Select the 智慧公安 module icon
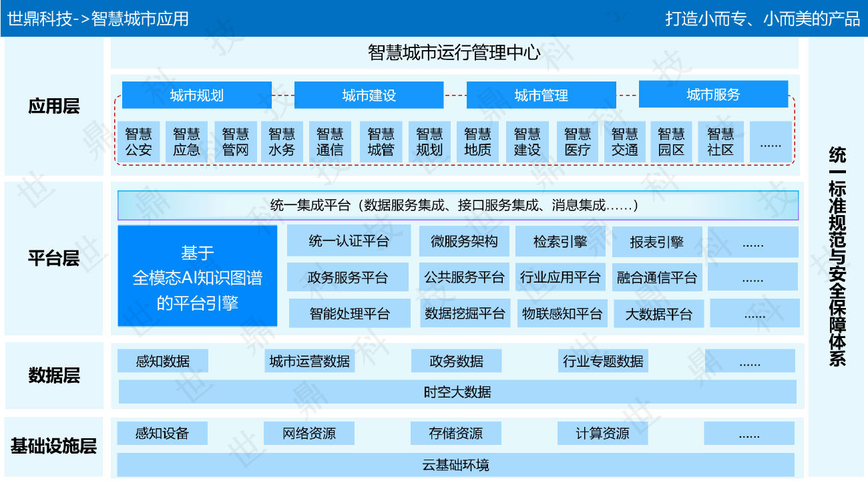This screenshot has width=868, height=481. click(x=140, y=141)
